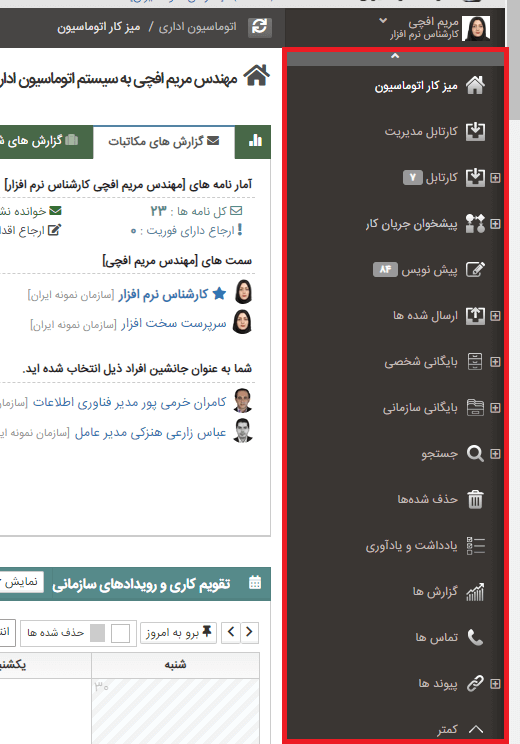The width and height of the screenshot is (520, 744).
Task: Click the calendar icon in تقویم کاری header
Action: coord(255,582)
